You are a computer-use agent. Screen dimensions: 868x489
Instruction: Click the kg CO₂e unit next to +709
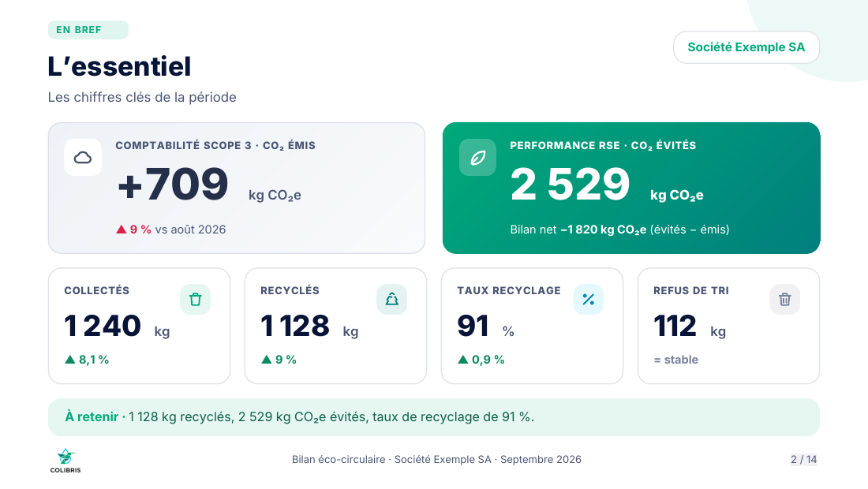coord(275,196)
